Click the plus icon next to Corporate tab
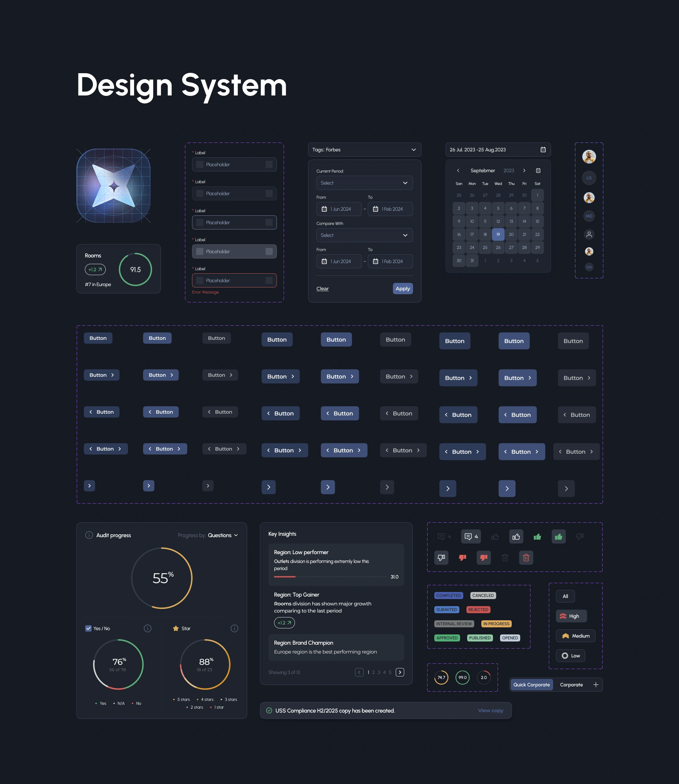This screenshot has height=784, width=679. pos(596,685)
